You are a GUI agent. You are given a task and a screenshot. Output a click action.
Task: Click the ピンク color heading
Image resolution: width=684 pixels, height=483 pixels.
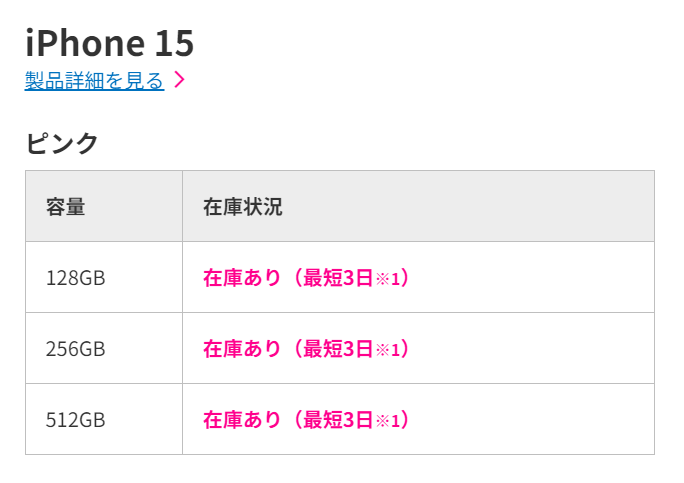[x=62, y=143]
